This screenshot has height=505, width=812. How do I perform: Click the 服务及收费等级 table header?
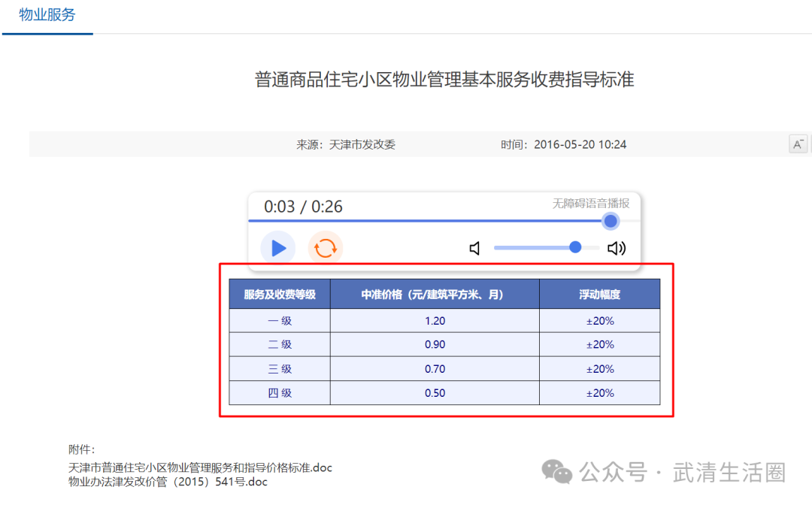(x=280, y=295)
